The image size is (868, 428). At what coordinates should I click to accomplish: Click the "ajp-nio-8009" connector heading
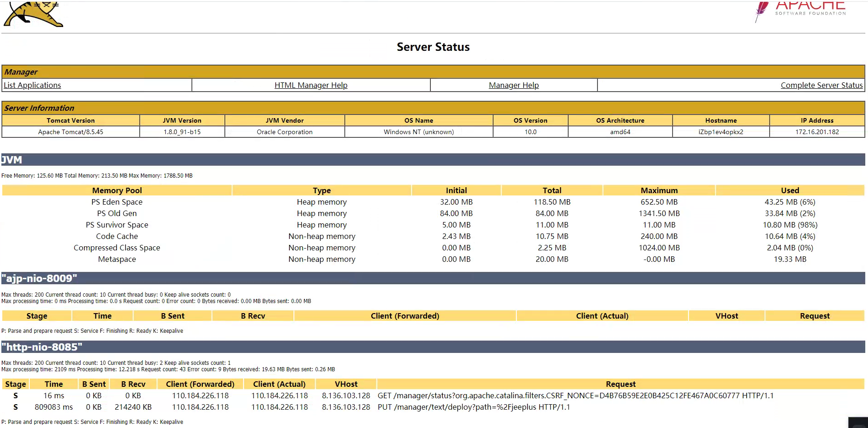(433, 278)
